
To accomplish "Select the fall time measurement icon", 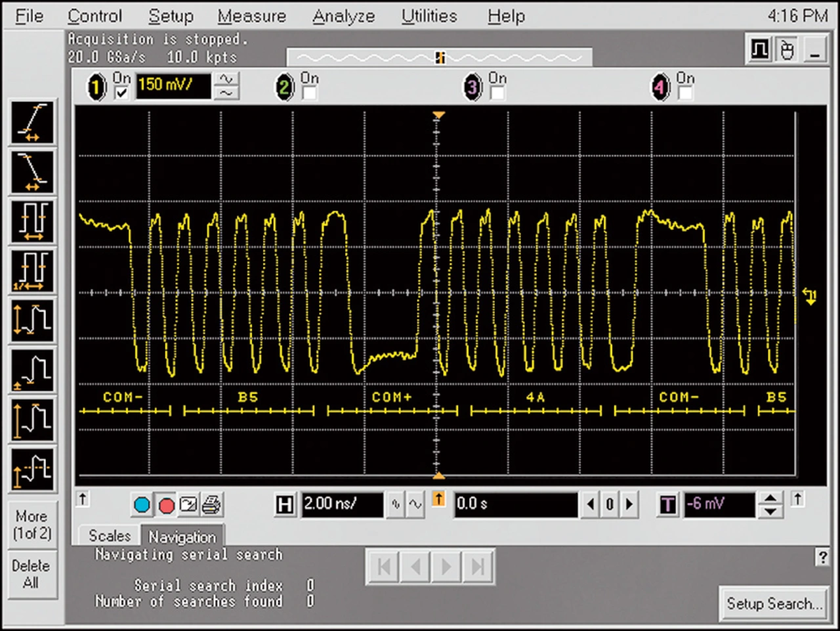I will tap(32, 172).
